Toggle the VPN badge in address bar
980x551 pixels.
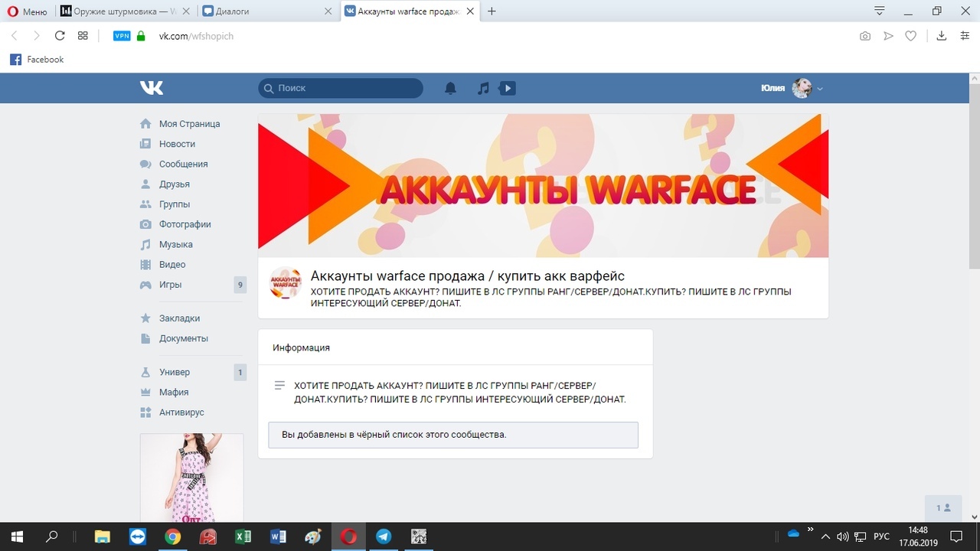point(122,36)
